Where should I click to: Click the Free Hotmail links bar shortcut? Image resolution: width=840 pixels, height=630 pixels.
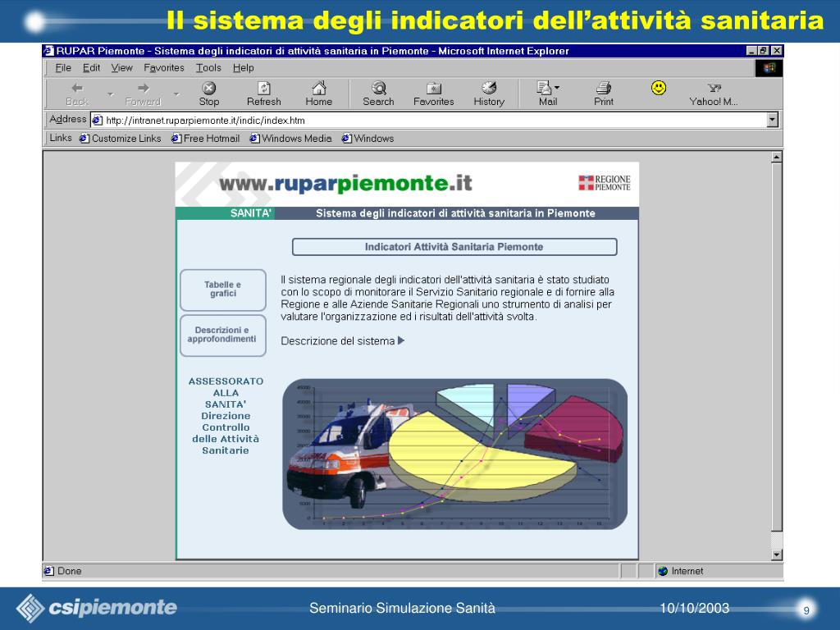[x=206, y=139]
